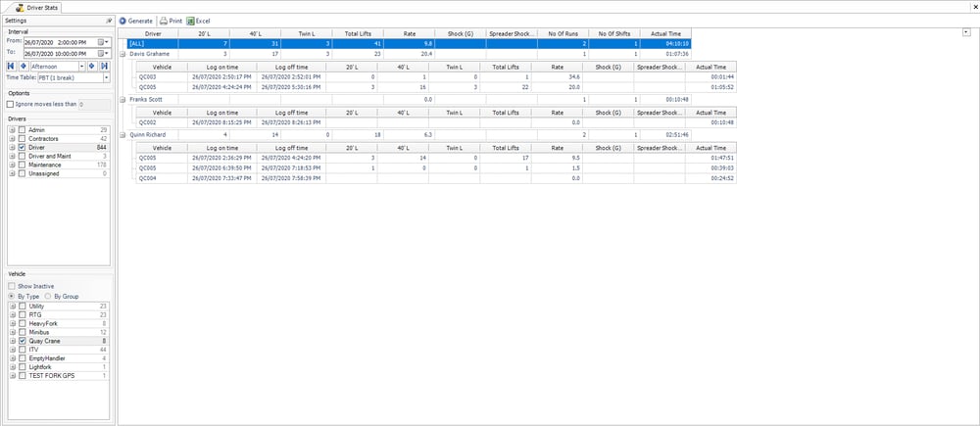This screenshot has width=980, height=426.
Task: Go to next shift interval arrow
Action: [92, 66]
